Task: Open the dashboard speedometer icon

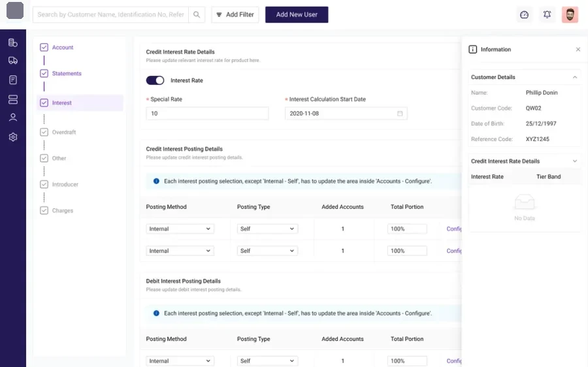Action: [524, 14]
